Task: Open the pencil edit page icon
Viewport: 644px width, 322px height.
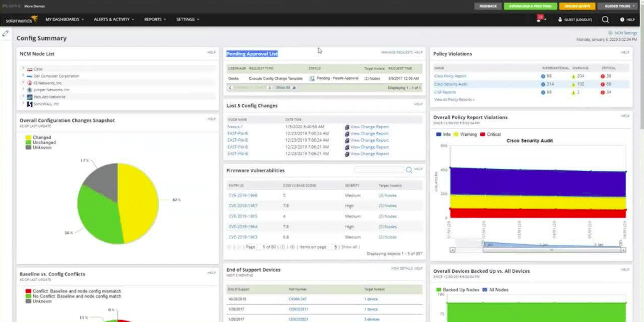Action: pyautogui.click(x=5, y=33)
